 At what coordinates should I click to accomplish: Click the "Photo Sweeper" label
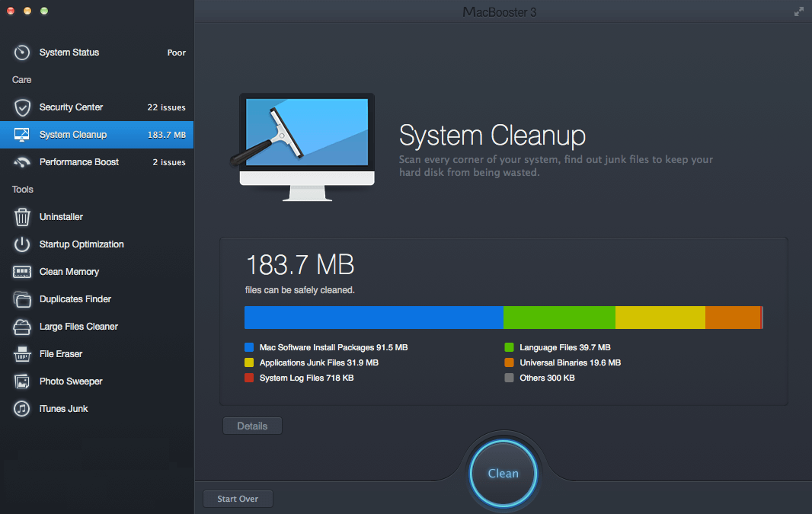point(71,382)
